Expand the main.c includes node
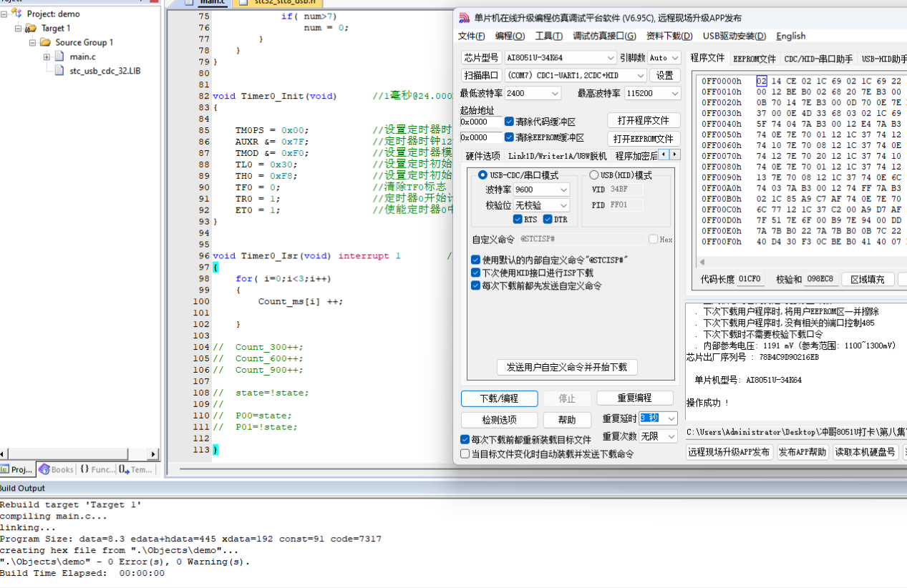The width and height of the screenshot is (907, 588). coord(47,57)
